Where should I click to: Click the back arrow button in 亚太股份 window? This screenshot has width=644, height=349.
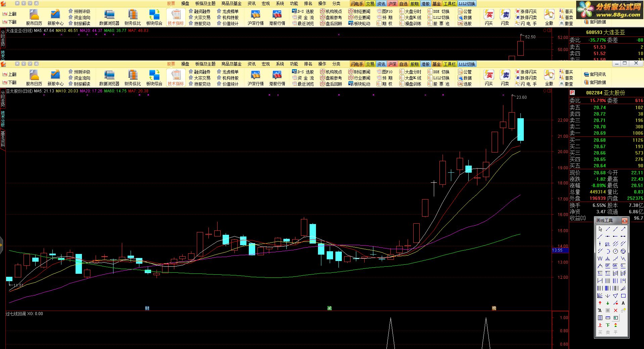pos(24,63)
